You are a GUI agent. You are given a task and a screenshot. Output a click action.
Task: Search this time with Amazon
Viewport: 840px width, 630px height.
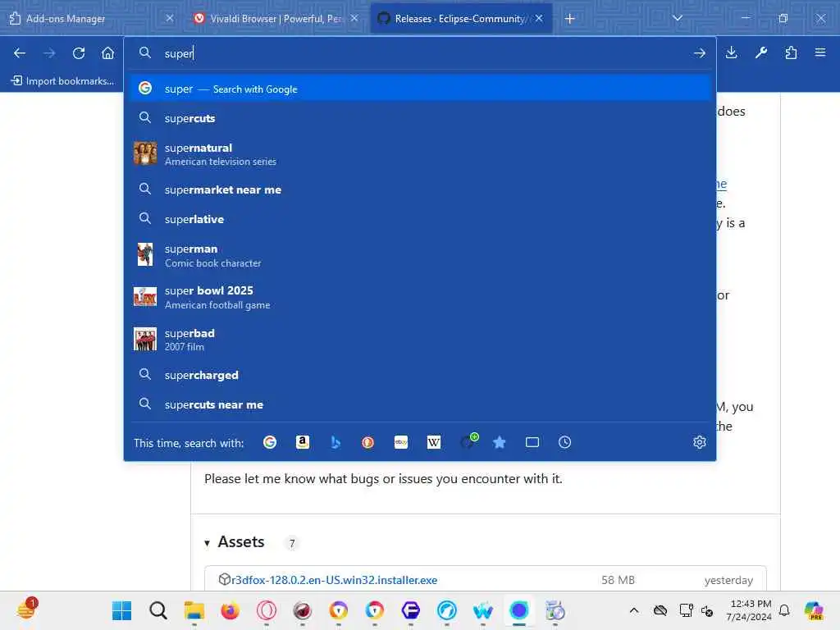303,442
